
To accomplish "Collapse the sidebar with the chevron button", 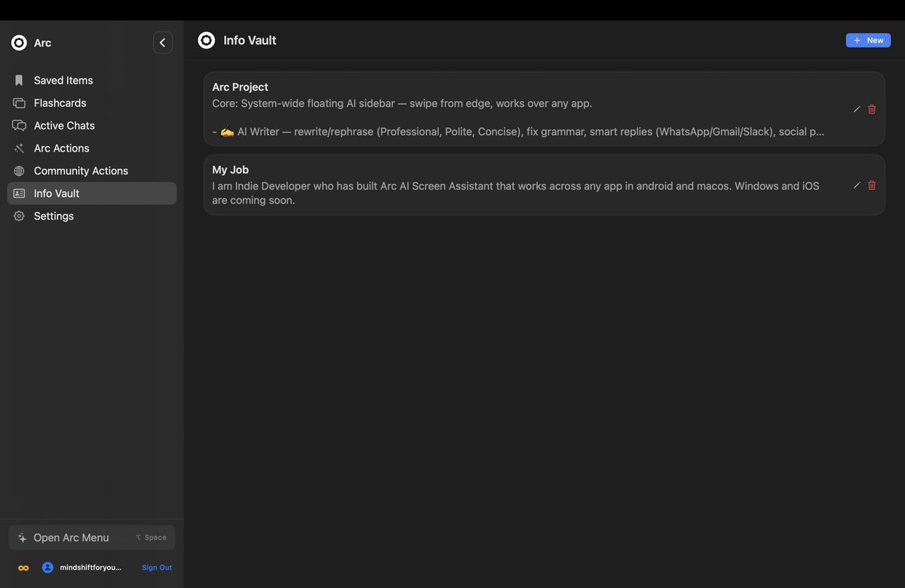I will (x=162, y=43).
